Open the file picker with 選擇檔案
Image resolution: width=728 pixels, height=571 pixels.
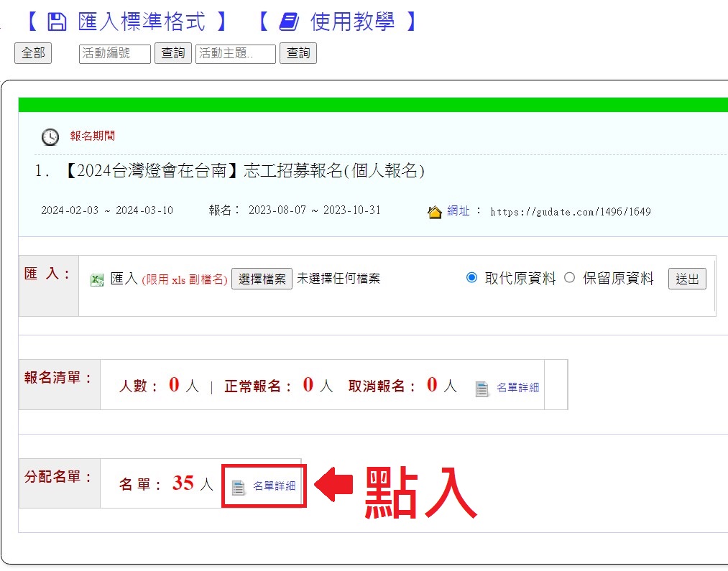262,279
